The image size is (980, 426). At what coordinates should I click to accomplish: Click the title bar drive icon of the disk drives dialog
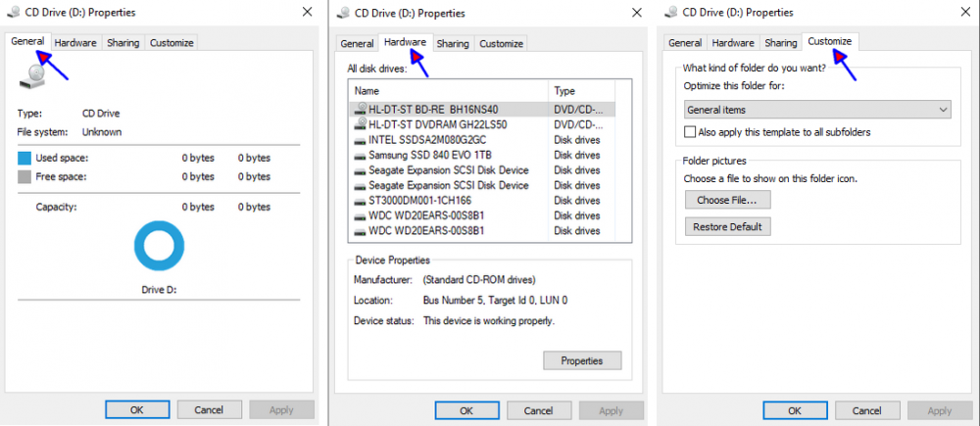coord(341,13)
